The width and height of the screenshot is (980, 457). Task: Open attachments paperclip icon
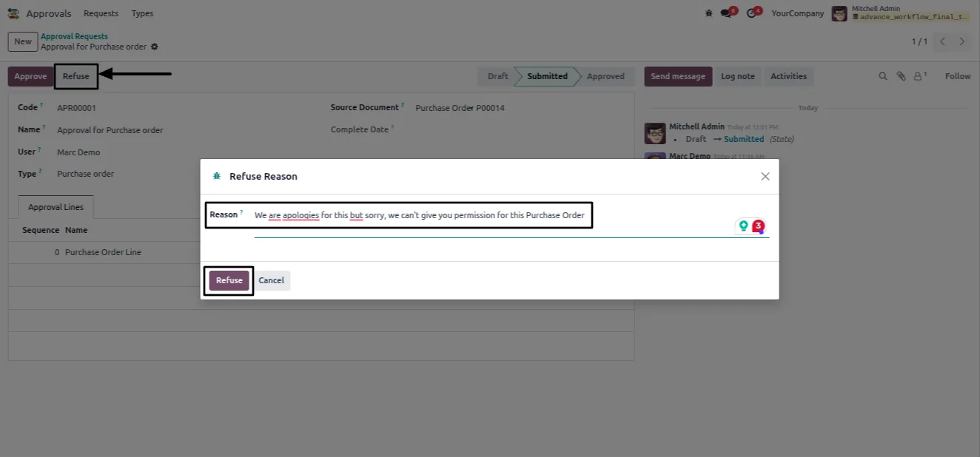(901, 76)
